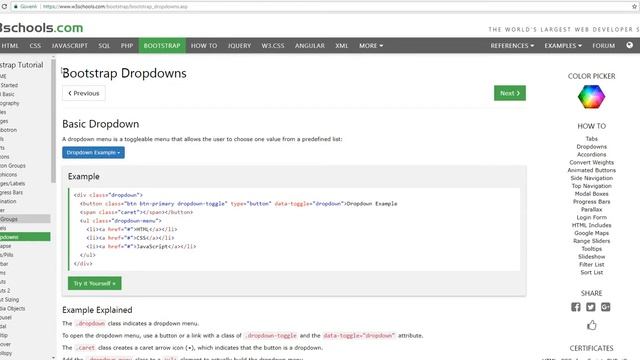The height and width of the screenshot is (360, 640).
Task: Open the Dropdowns how-to link
Action: pos(591,147)
